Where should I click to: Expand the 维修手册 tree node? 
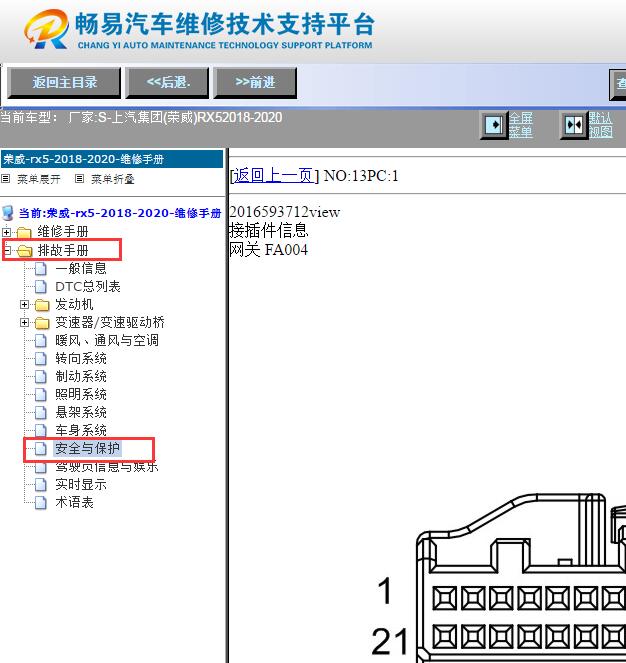pos(6,232)
